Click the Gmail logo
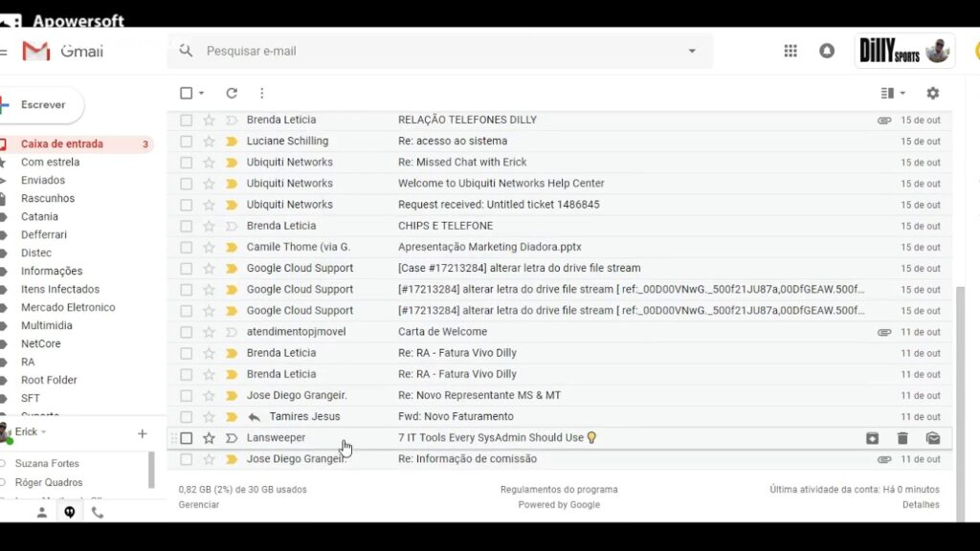980x551 pixels. (x=62, y=52)
